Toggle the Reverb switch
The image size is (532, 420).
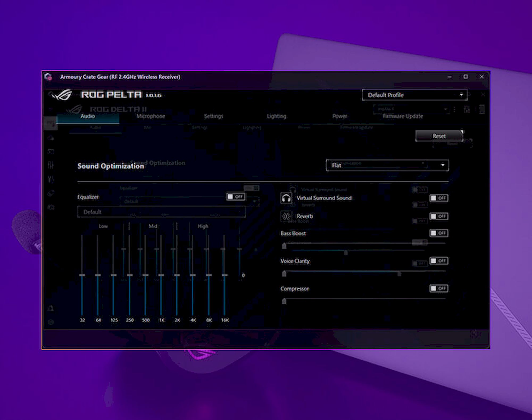click(439, 216)
